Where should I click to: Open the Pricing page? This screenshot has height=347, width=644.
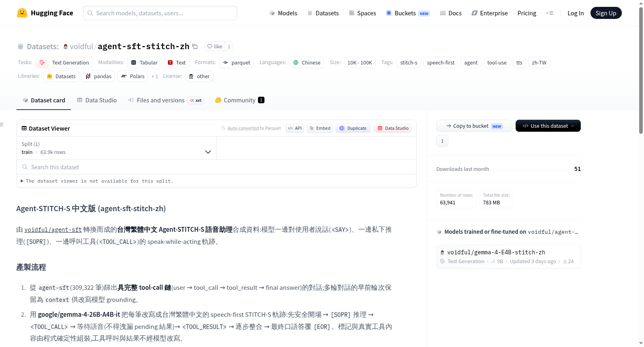coord(526,13)
